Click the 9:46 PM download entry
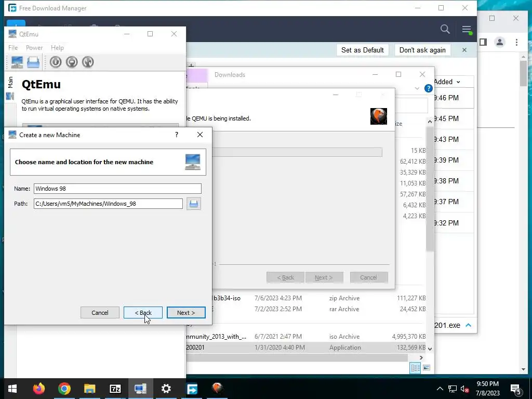The image size is (532, 399). (454, 98)
